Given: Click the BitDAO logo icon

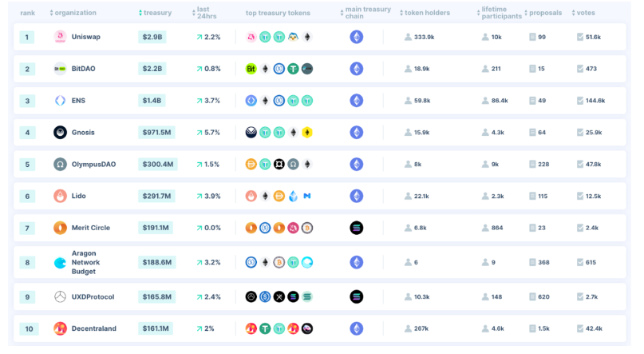Looking at the screenshot, I should click(x=60, y=69).
